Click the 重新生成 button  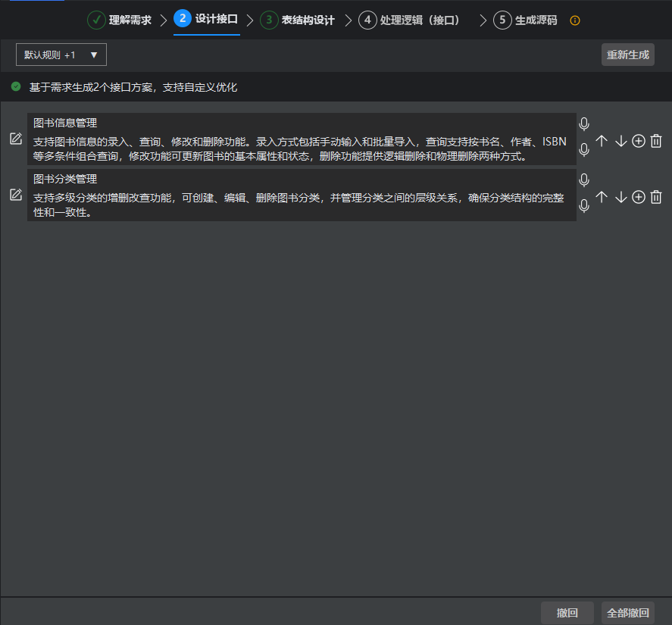(x=627, y=55)
